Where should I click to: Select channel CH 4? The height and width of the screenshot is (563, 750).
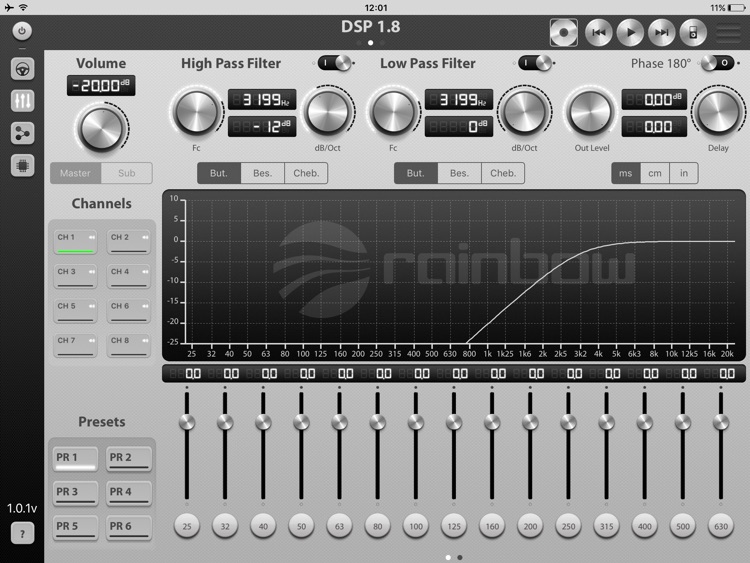[x=129, y=276]
